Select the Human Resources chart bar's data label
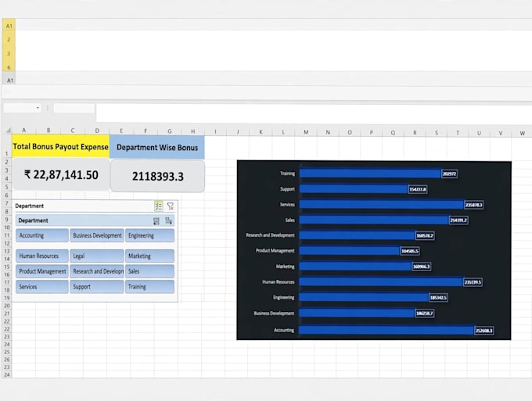 point(473,282)
